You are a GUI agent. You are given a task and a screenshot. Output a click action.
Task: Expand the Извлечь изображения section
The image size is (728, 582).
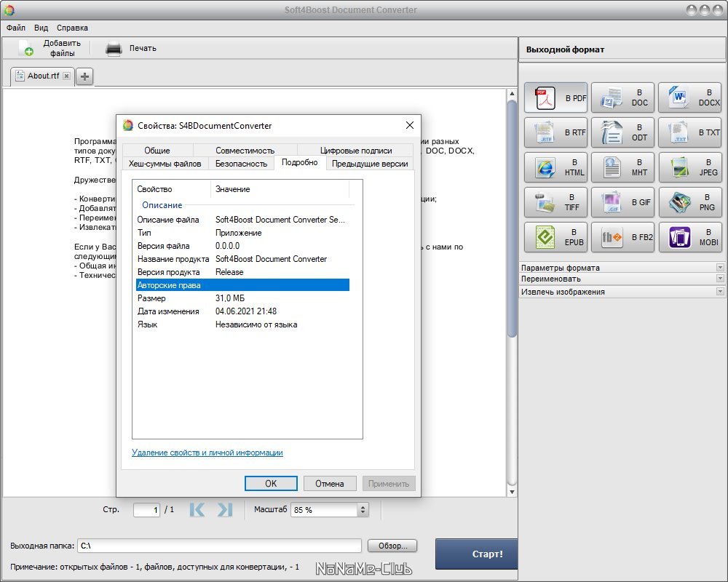coord(720,292)
